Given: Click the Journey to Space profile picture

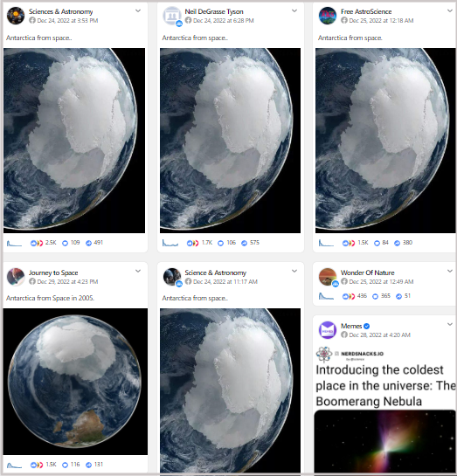Looking at the screenshot, I should pos(16,277).
